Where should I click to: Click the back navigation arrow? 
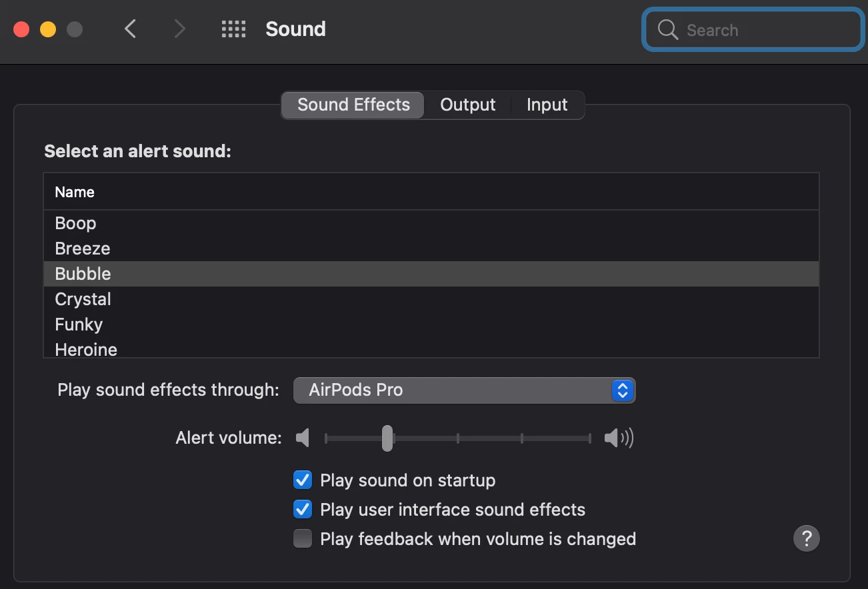click(131, 29)
